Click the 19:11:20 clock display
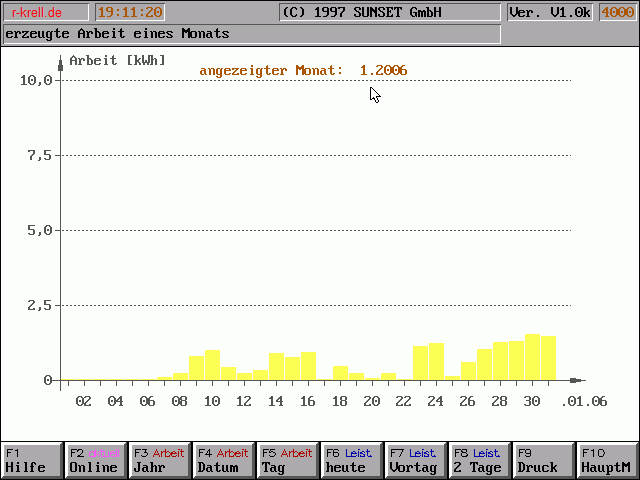 [x=130, y=13]
